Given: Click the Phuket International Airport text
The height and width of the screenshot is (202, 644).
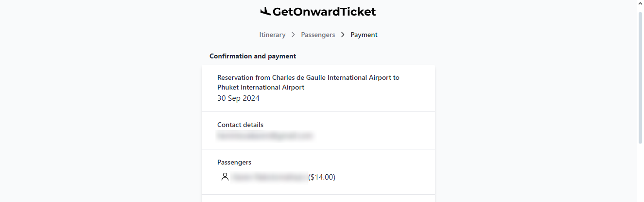Looking at the screenshot, I should click(261, 88).
